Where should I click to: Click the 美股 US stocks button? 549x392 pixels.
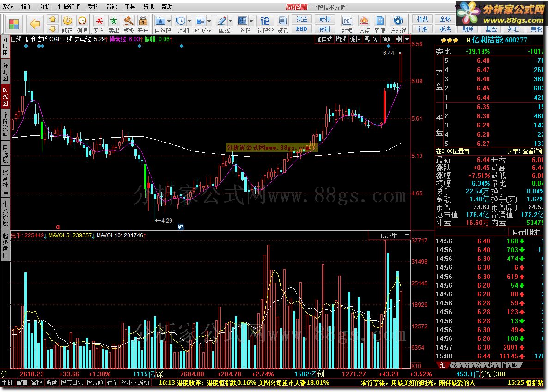click(x=536, y=29)
